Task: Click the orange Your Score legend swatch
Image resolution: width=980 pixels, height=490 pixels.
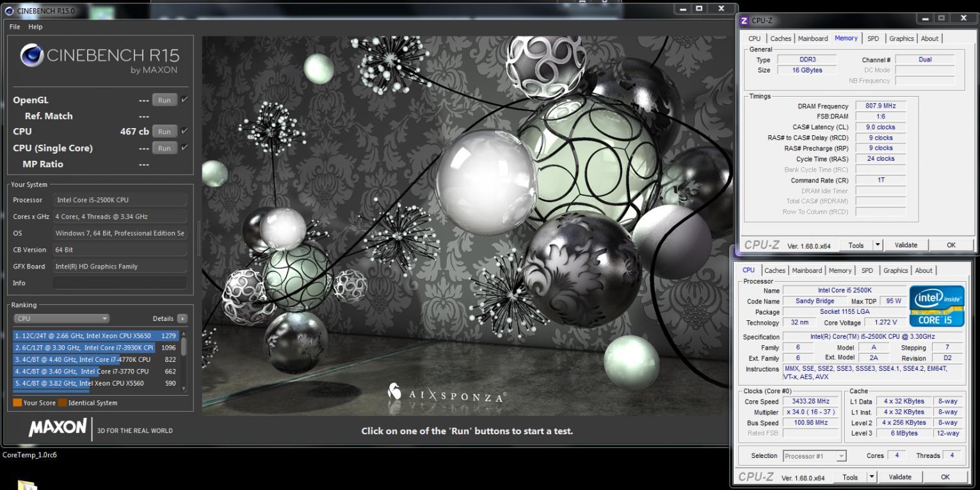Action: click(x=17, y=403)
